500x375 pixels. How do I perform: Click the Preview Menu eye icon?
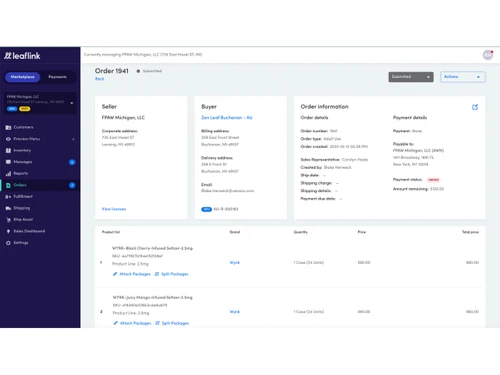(8, 139)
